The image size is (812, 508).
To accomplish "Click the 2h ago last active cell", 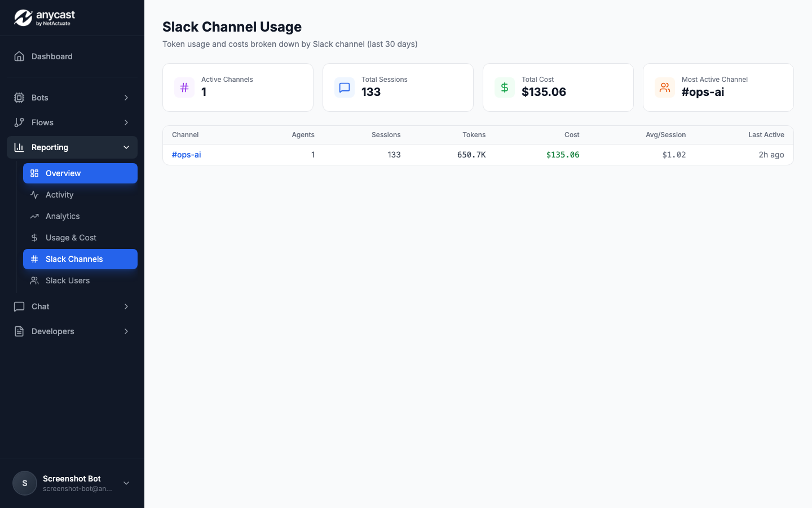I will [x=771, y=155].
